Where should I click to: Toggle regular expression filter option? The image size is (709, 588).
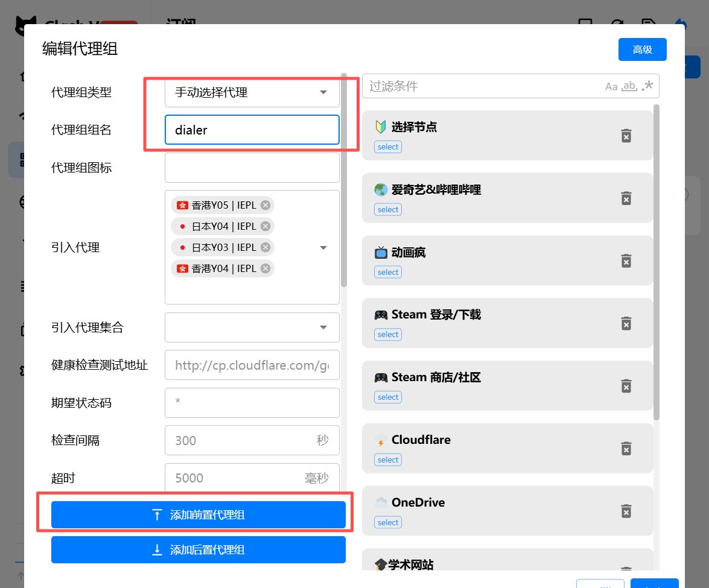pos(647,86)
